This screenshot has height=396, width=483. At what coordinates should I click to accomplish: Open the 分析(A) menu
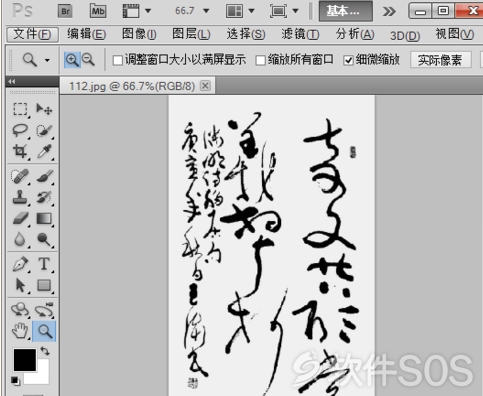tap(355, 34)
